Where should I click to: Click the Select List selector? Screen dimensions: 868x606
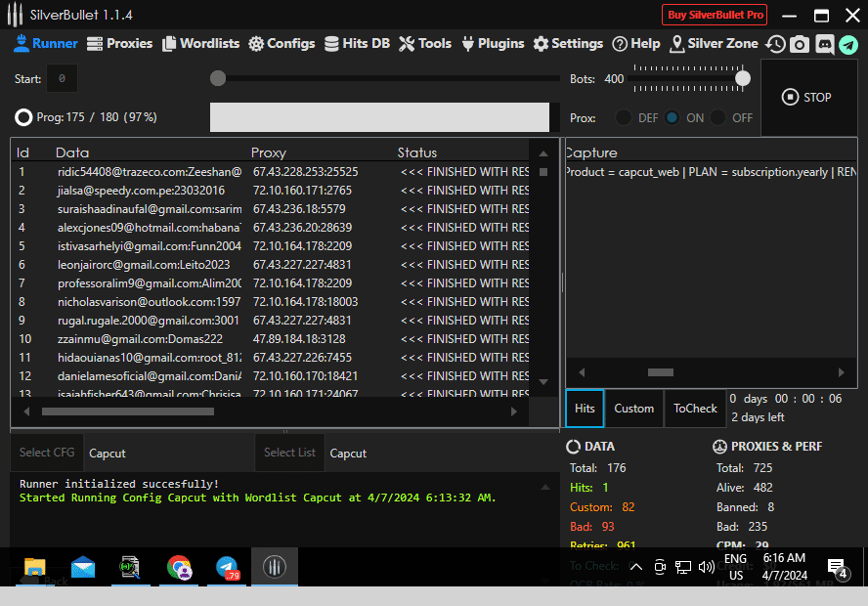289,453
